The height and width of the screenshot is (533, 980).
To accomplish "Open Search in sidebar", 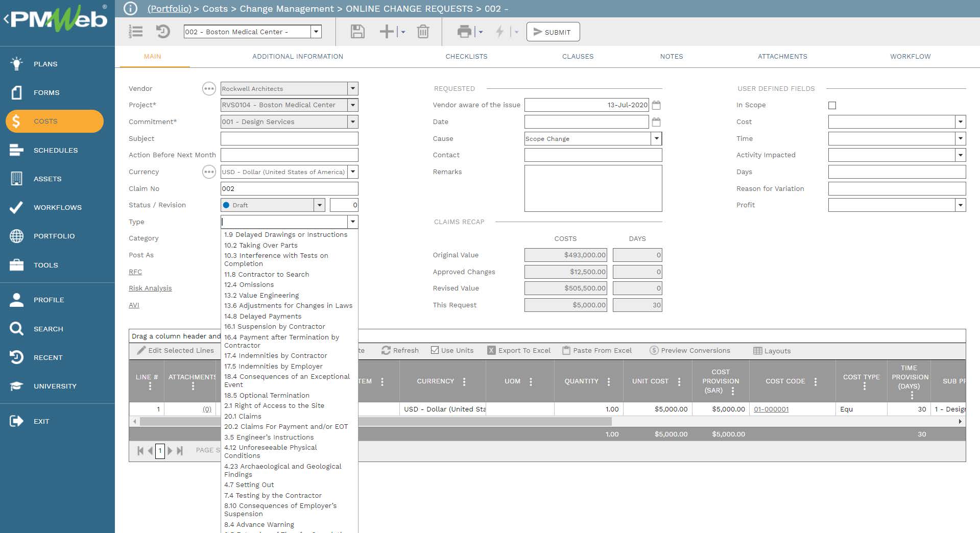I will pyautogui.click(x=48, y=329).
